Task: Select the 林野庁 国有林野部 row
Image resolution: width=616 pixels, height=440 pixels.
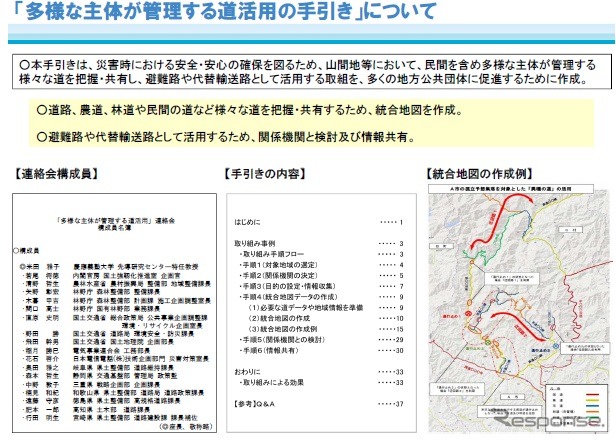Action: click(90, 309)
